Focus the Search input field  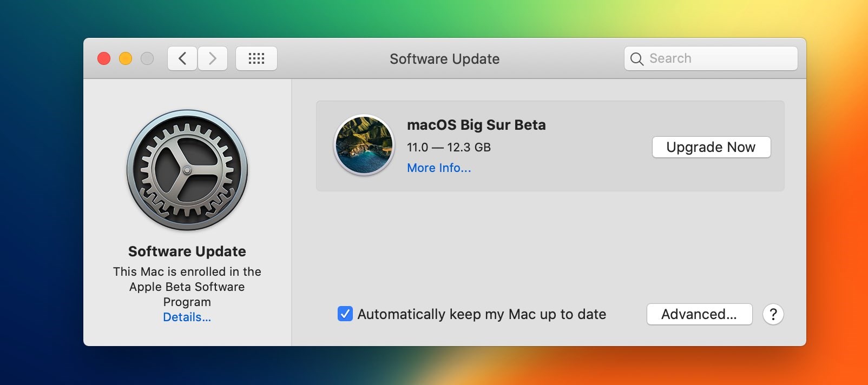[711, 58]
